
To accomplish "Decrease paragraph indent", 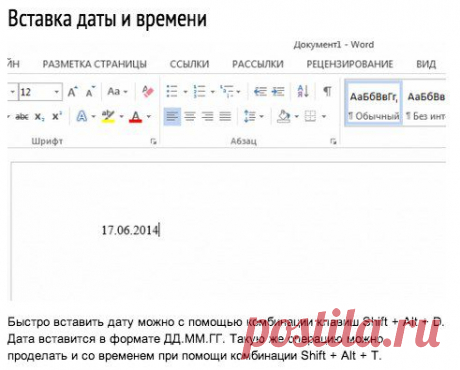I will pyautogui.click(x=260, y=91).
